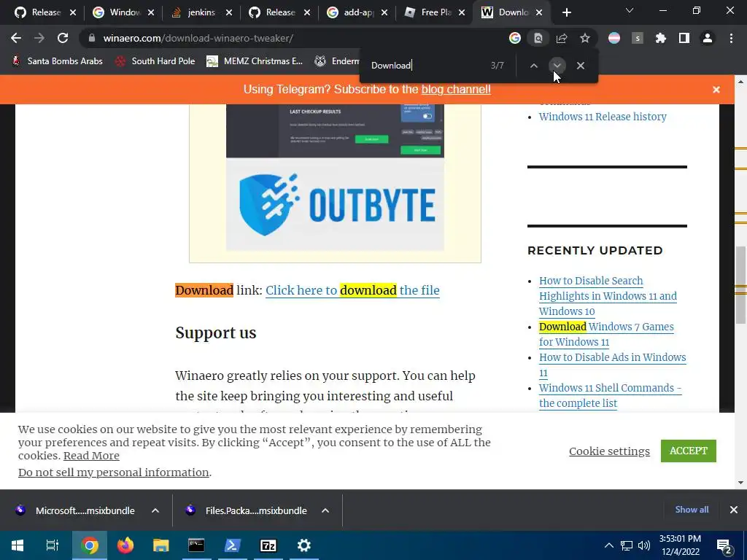Close the downloads shelf
Screen dimensions: 747x560
pyautogui.click(x=734, y=510)
